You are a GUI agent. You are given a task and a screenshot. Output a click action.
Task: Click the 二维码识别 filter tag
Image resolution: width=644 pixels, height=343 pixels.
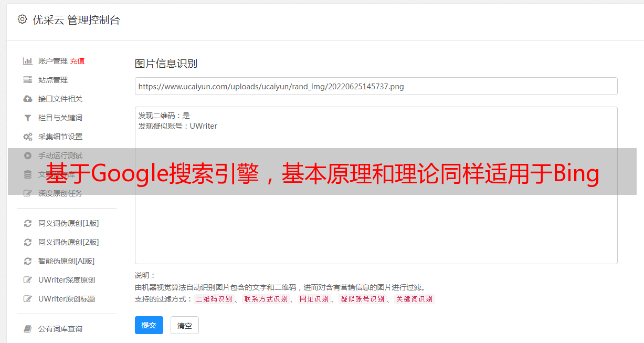(214, 299)
